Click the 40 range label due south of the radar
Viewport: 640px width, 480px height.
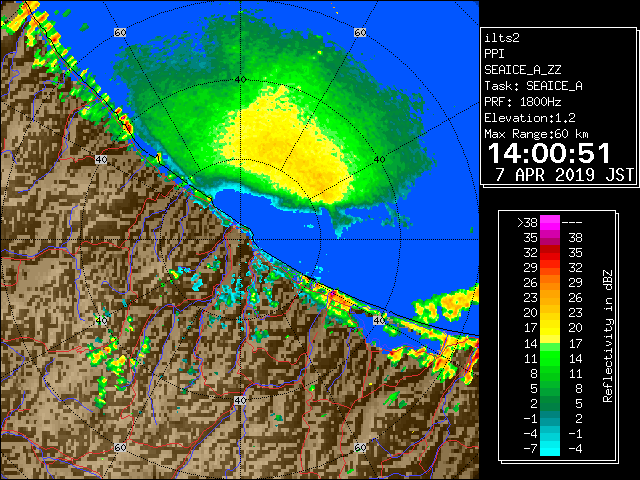(x=240, y=400)
